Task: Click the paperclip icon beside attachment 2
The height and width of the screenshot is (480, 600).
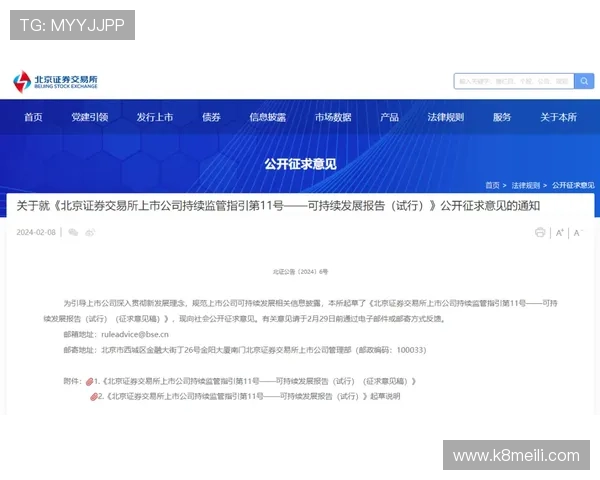Action: pyautogui.click(x=94, y=397)
